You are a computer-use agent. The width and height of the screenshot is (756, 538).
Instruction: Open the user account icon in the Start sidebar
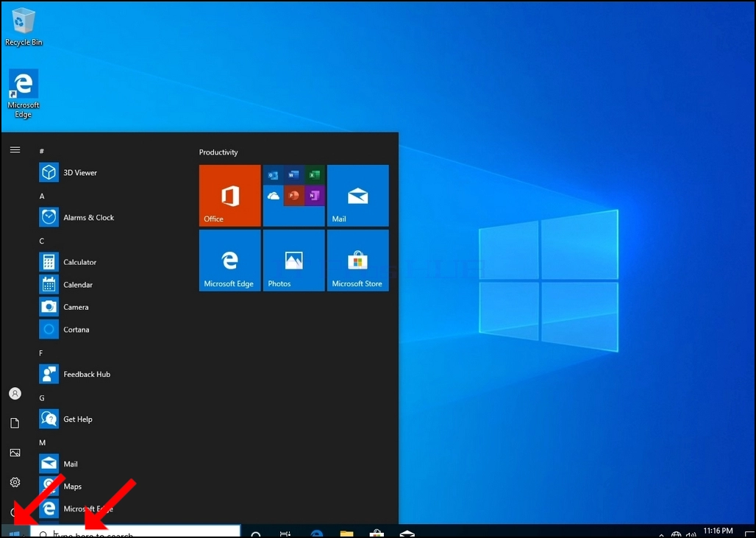point(15,394)
